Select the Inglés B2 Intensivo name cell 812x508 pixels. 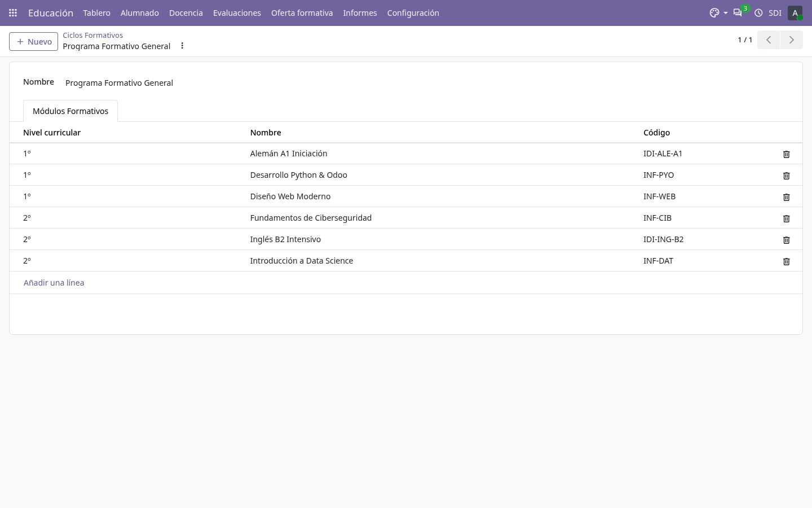pyautogui.click(x=285, y=239)
